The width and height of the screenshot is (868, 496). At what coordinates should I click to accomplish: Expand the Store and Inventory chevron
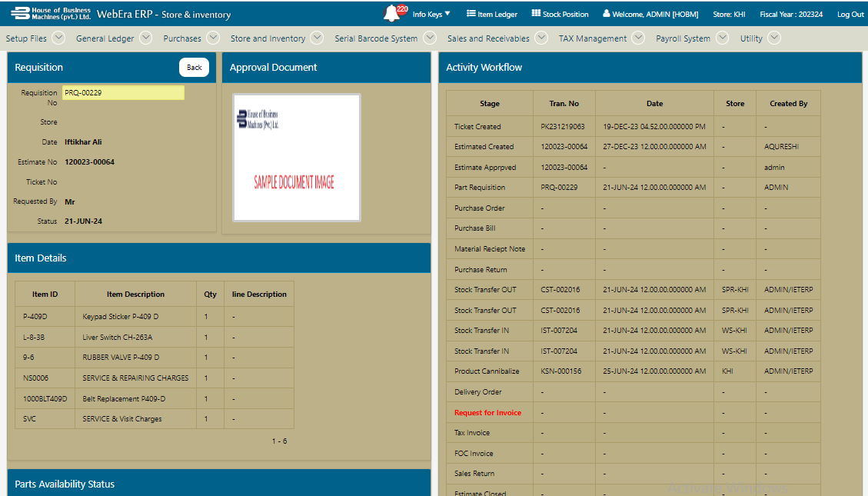point(318,38)
